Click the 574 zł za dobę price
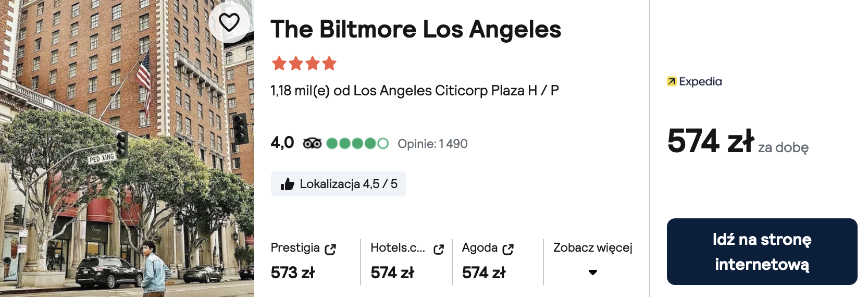868x297 pixels. coord(738,141)
